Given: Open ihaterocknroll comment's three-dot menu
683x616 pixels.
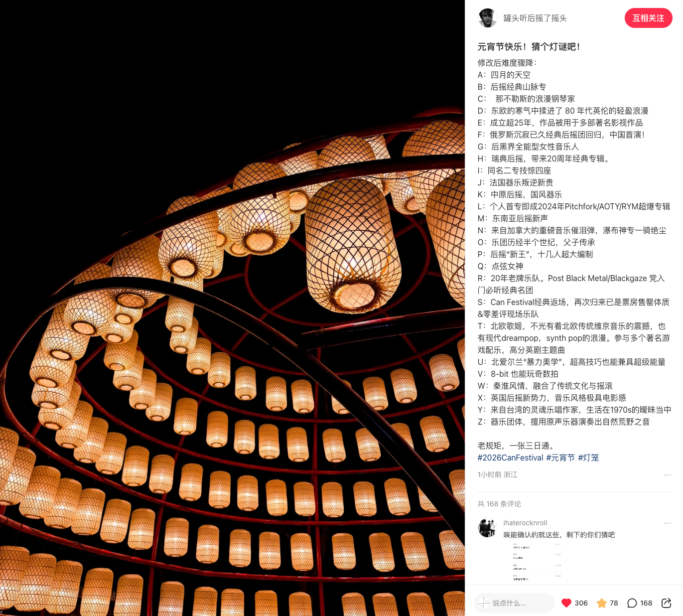Looking at the screenshot, I should (x=668, y=523).
